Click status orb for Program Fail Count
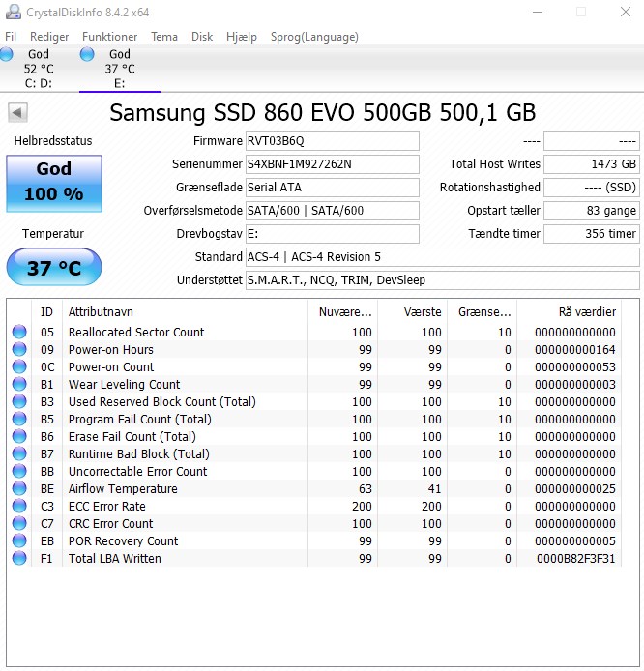 point(19,419)
